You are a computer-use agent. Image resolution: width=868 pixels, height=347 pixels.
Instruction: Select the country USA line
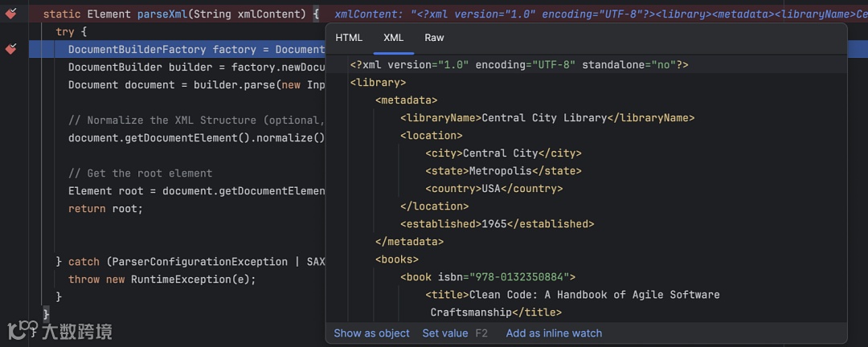pos(494,189)
